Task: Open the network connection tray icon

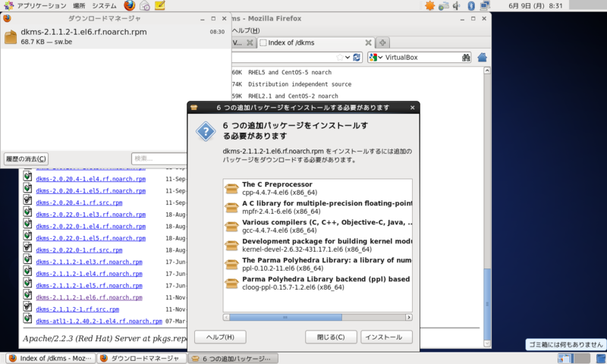Action: click(485, 5)
